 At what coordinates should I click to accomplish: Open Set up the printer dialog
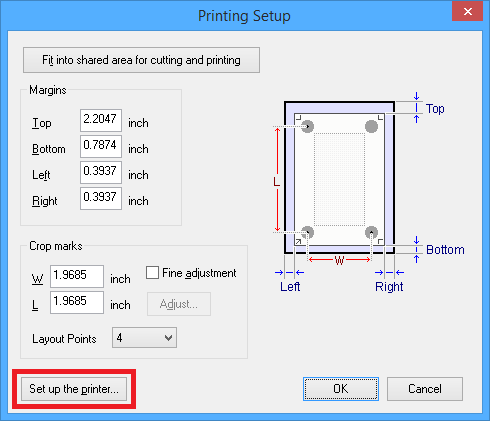pyautogui.click(x=74, y=389)
